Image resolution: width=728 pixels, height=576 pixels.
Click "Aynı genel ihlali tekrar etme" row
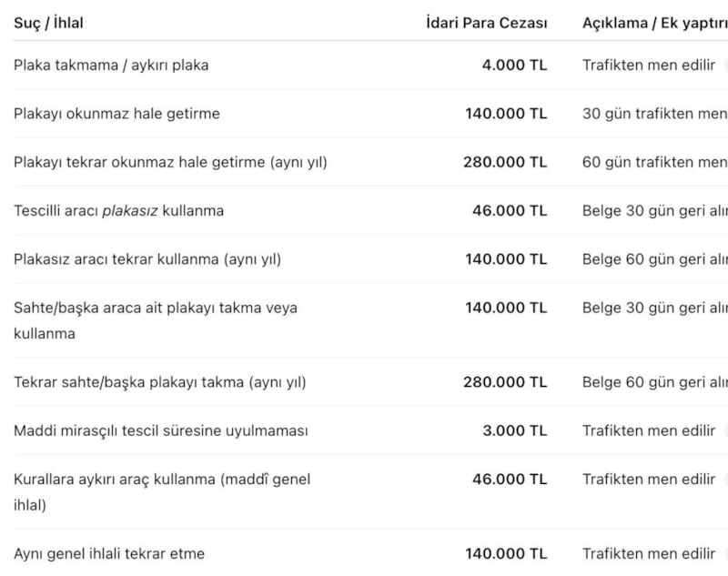109,553
